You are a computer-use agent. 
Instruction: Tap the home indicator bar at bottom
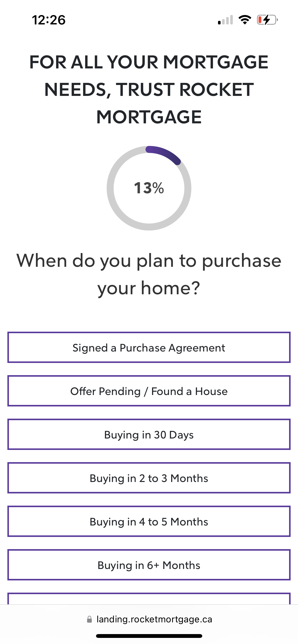(149, 636)
